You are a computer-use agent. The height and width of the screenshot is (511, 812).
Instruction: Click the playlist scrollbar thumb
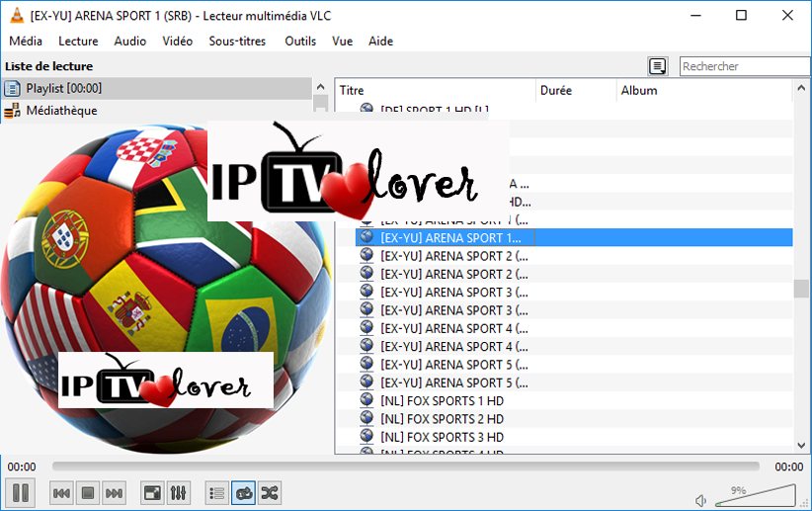[x=801, y=289]
